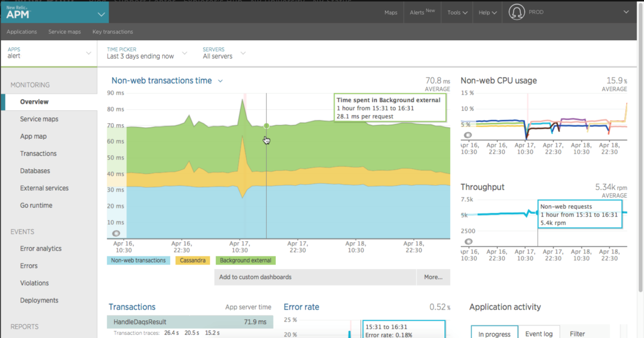Open Error analytics under Events
644x338 pixels.
[x=41, y=249]
